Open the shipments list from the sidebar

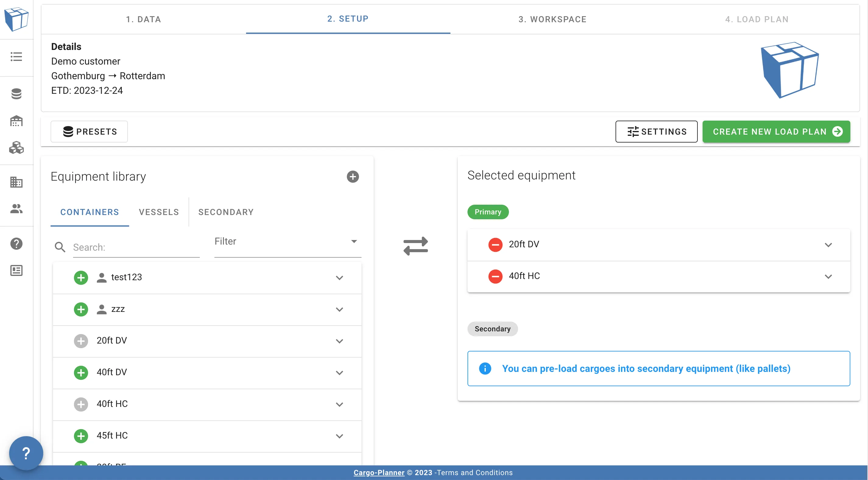[x=16, y=57]
